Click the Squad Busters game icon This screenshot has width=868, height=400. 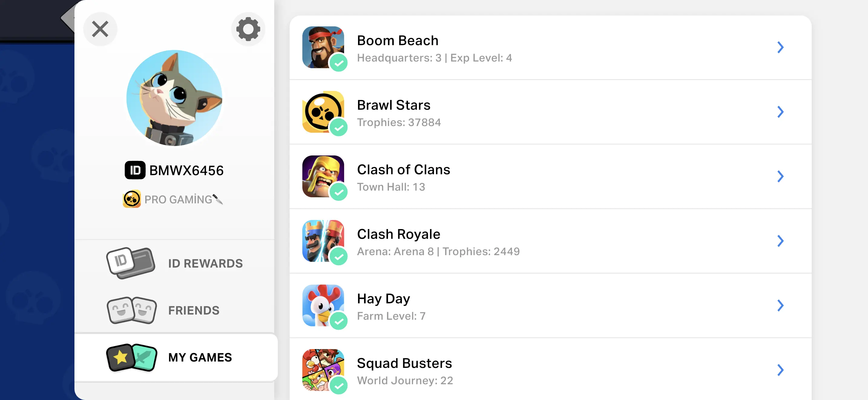[323, 370]
